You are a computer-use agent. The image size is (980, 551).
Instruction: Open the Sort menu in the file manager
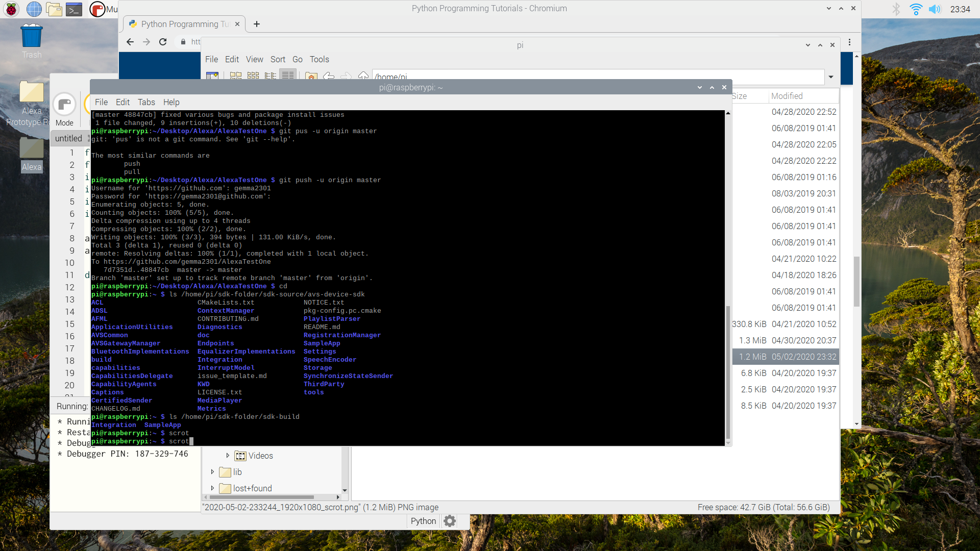(x=278, y=59)
